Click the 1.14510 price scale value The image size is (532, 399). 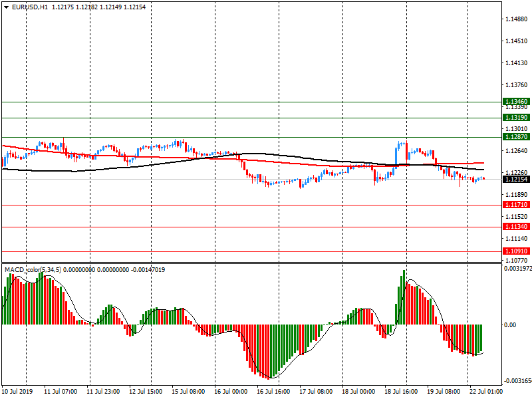pyautogui.click(x=517, y=41)
